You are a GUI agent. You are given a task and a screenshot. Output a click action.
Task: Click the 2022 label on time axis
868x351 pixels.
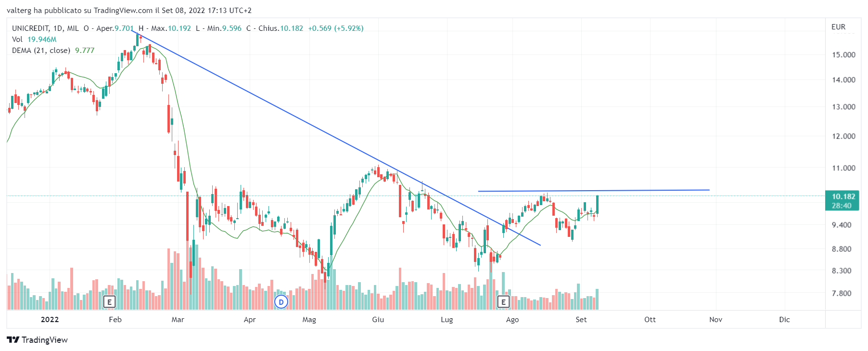pyautogui.click(x=50, y=320)
